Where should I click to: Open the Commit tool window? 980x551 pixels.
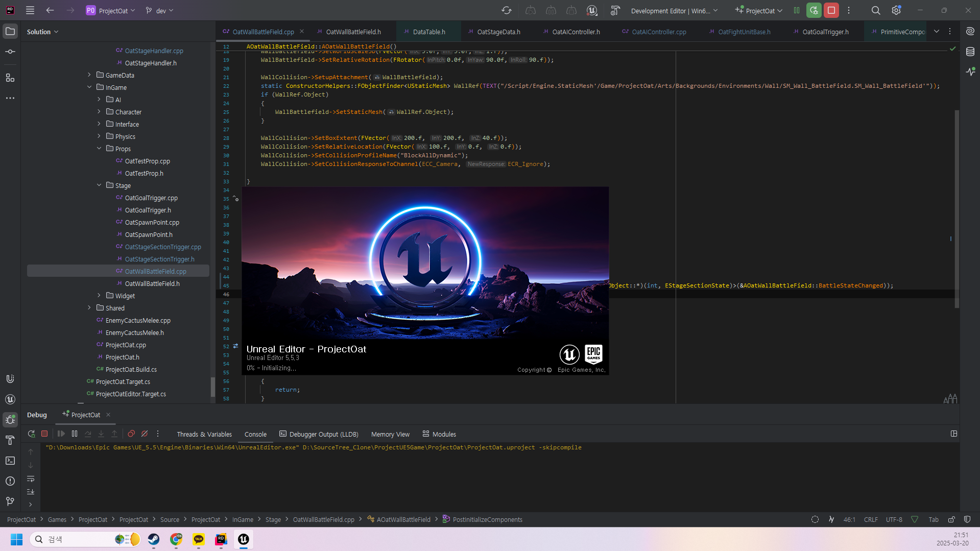[x=10, y=52]
